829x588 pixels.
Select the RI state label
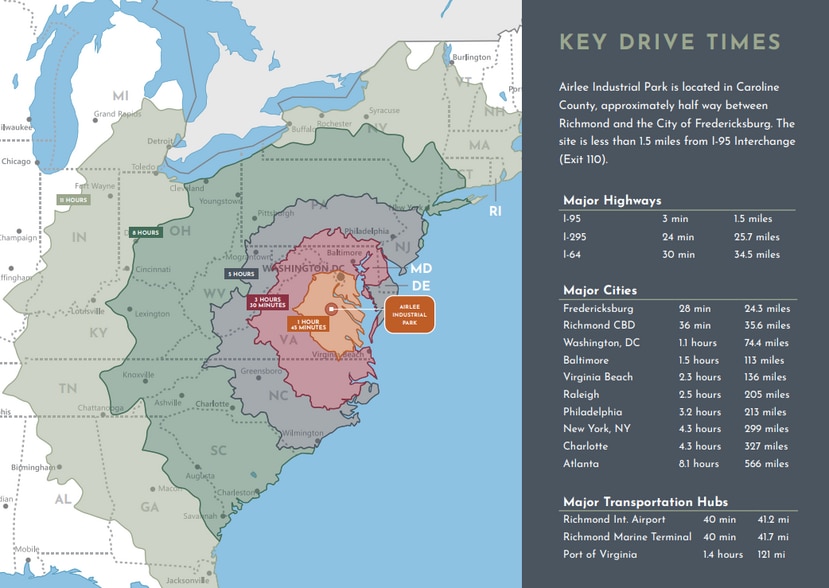point(496,212)
